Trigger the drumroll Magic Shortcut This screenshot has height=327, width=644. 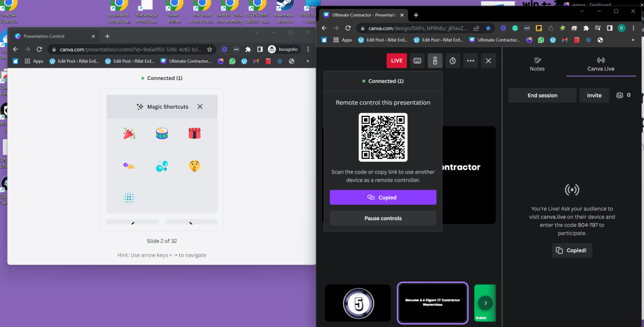[x=162, y=133]
